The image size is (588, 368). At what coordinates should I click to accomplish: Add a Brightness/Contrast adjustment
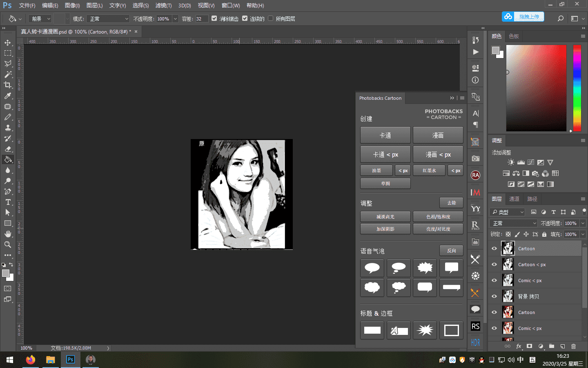[511, 162]
